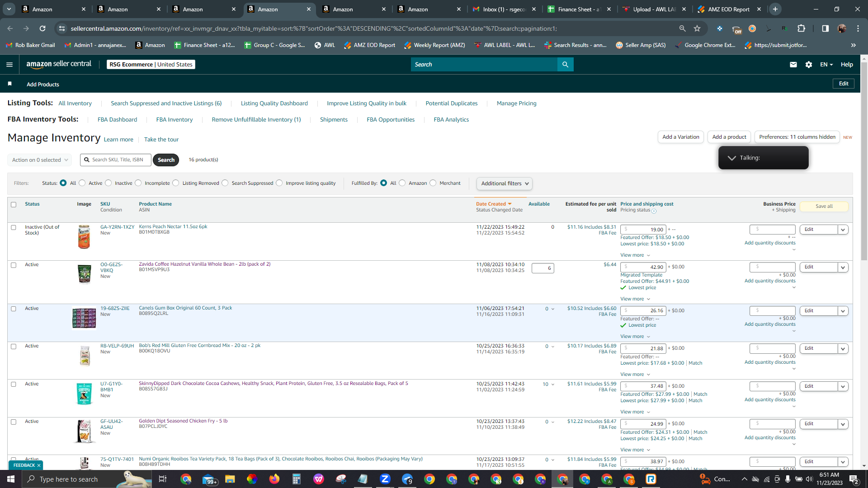Expand the Additional filters dropdown

pos(505,183)
